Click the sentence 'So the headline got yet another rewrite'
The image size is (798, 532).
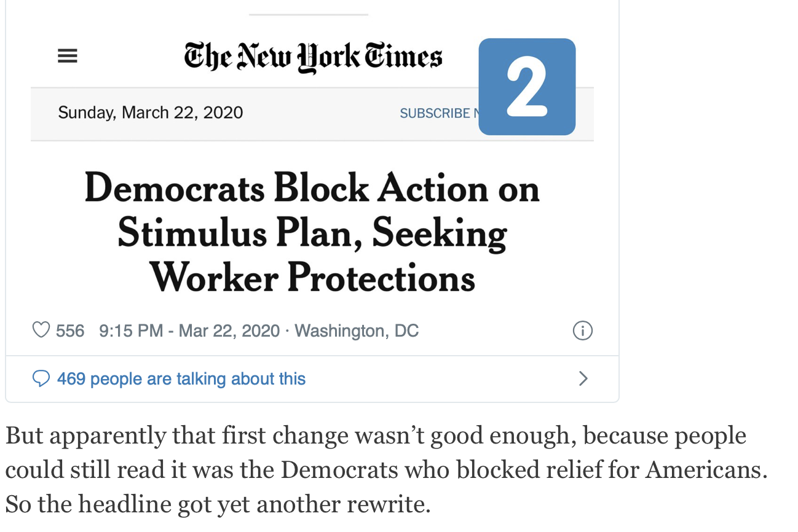click(218, 504)
